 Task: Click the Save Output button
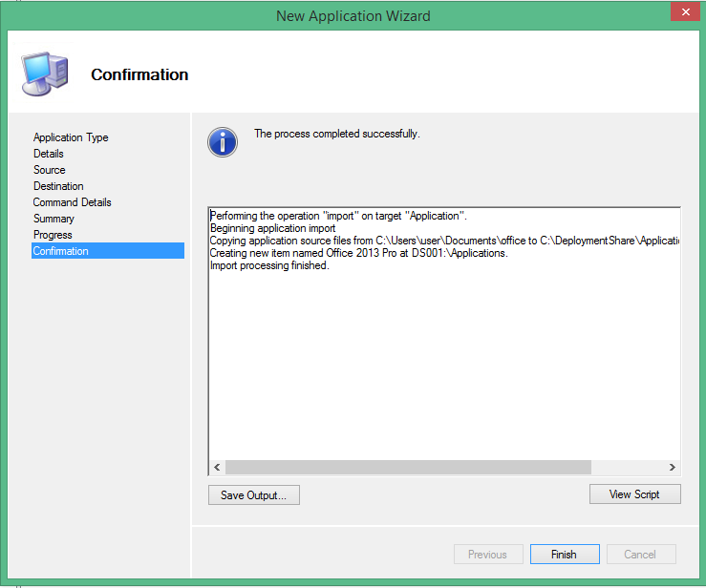[x=254, y=494]
